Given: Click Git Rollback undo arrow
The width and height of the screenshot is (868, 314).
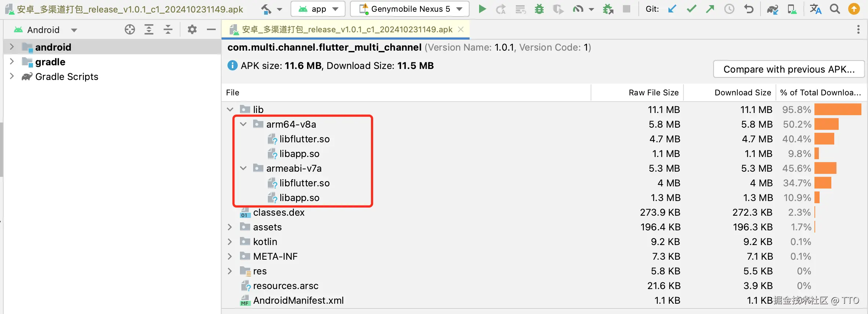Looking at the screenshot, I should coord(749,9).
